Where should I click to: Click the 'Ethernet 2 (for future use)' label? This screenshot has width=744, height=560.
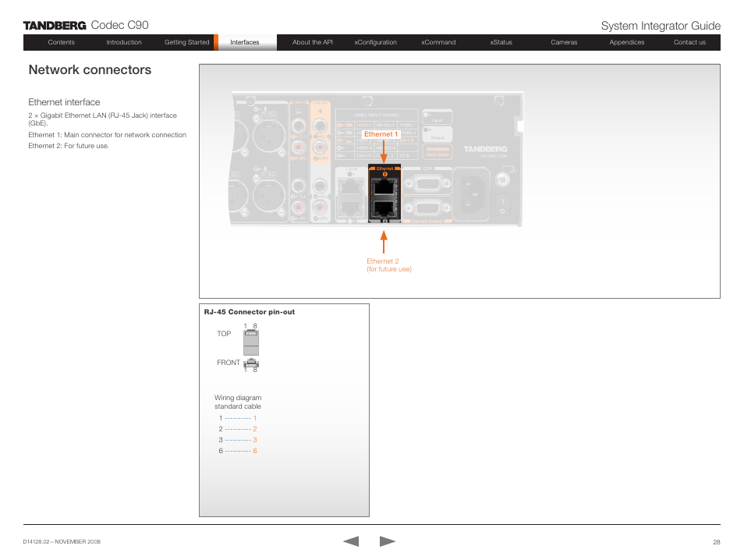(389, 265)
